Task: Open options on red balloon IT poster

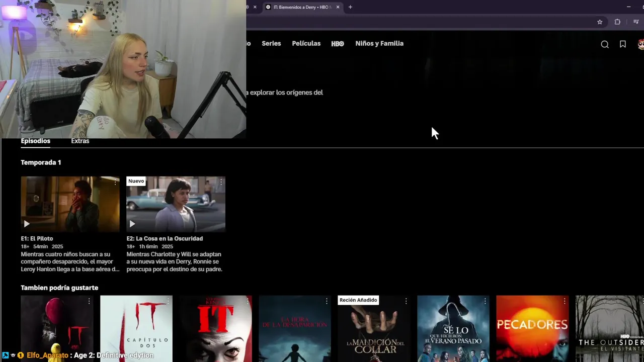Action: (89, 301)
